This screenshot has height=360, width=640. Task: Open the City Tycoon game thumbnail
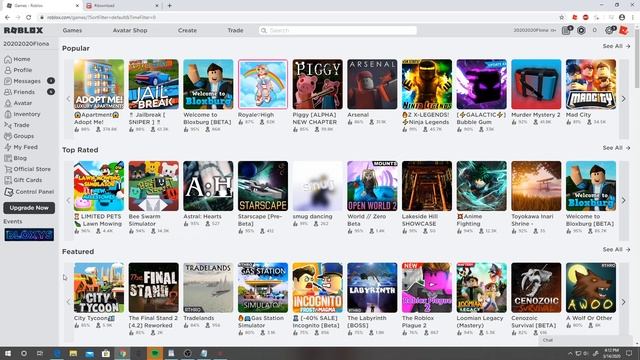click(99, 288)
